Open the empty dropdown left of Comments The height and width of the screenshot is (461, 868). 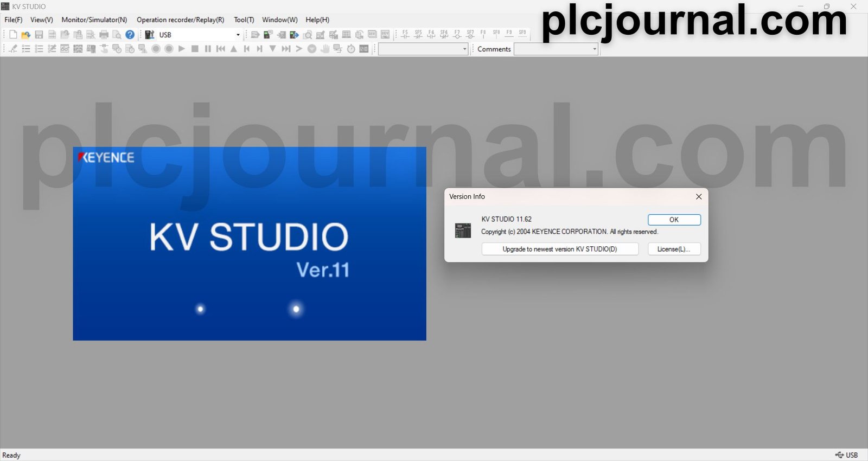[464, 49]
